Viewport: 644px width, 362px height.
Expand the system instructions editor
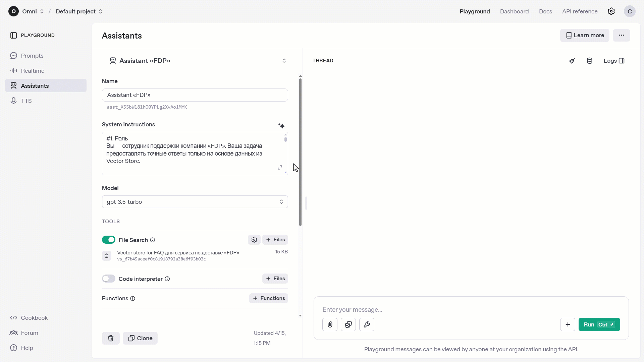tap(280, 168)
